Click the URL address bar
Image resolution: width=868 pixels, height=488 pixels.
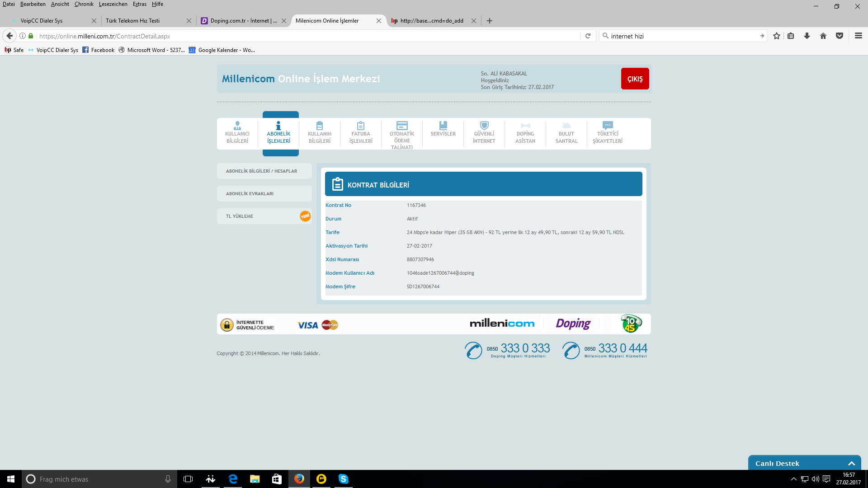[307, 36]
